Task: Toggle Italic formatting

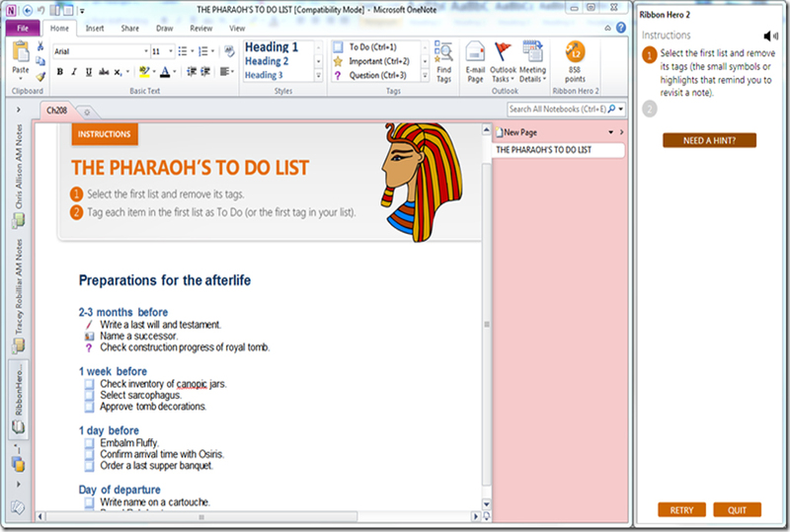Action: (74, 72)
